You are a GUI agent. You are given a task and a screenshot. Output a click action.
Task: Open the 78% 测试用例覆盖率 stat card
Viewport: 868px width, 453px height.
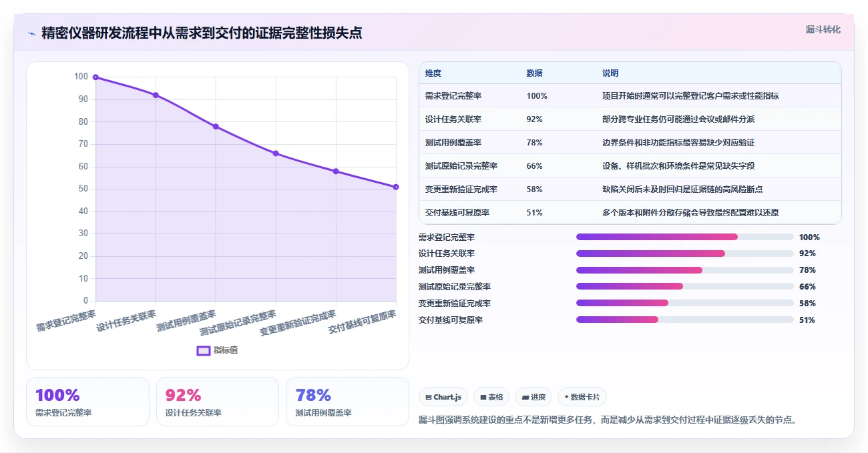click(x=347, y=402)
